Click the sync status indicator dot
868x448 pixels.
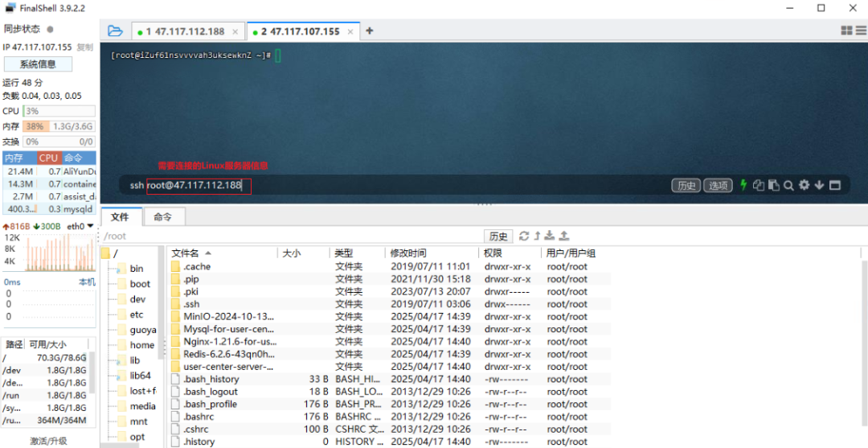click(51, 29)
